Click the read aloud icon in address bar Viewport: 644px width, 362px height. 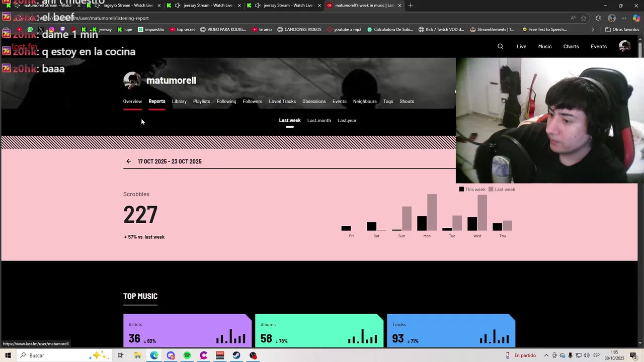[x=573, y=18]
